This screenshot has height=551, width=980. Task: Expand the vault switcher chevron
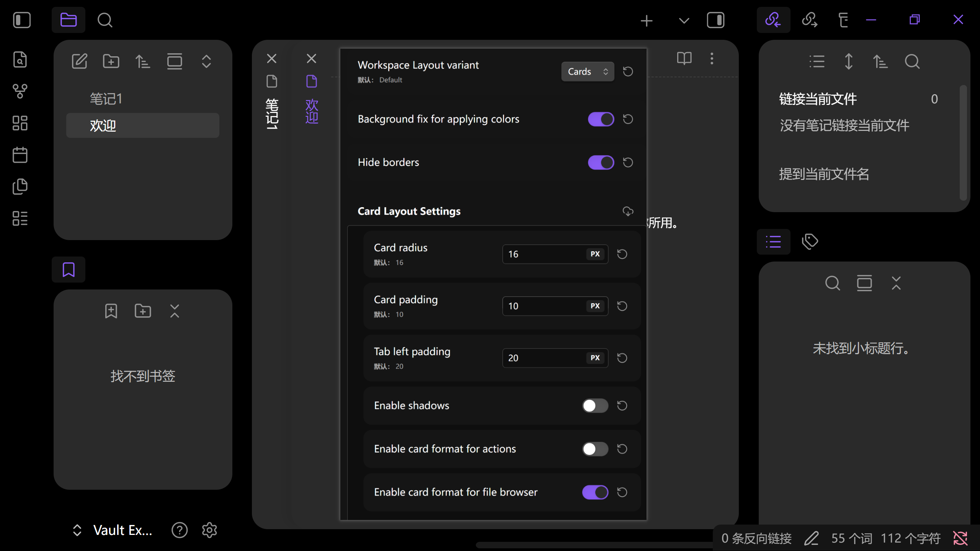coord(77,530)
